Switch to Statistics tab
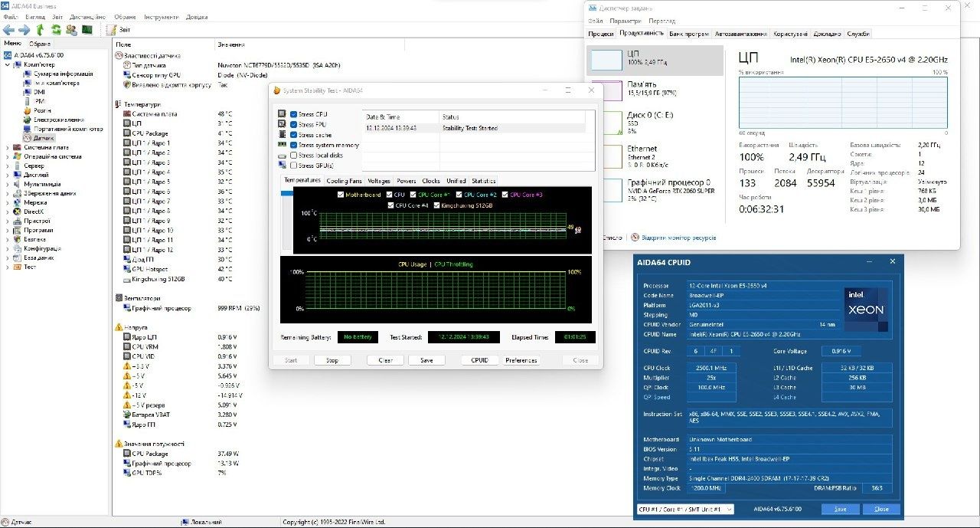The width and height of the screenshot is (980, 528). 484,181
